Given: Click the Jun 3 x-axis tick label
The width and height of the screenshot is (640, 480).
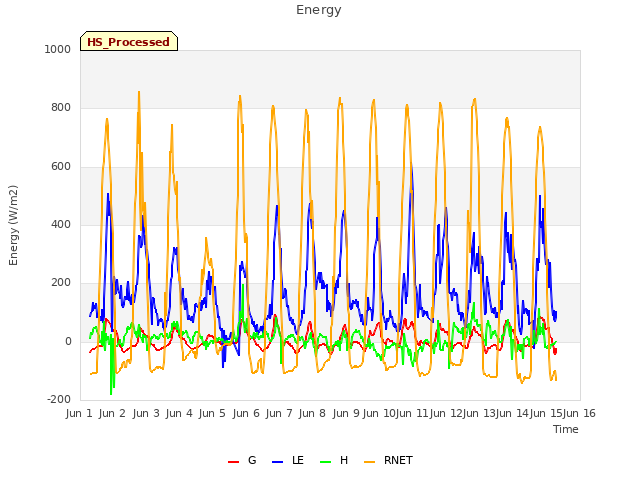Looking at the screenshot, I should [146, 413].
